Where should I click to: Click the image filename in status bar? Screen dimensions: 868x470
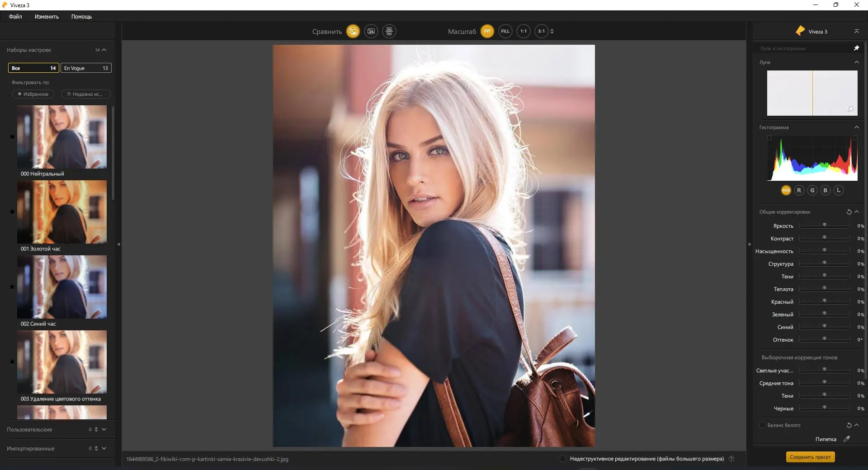pos(207,459)
